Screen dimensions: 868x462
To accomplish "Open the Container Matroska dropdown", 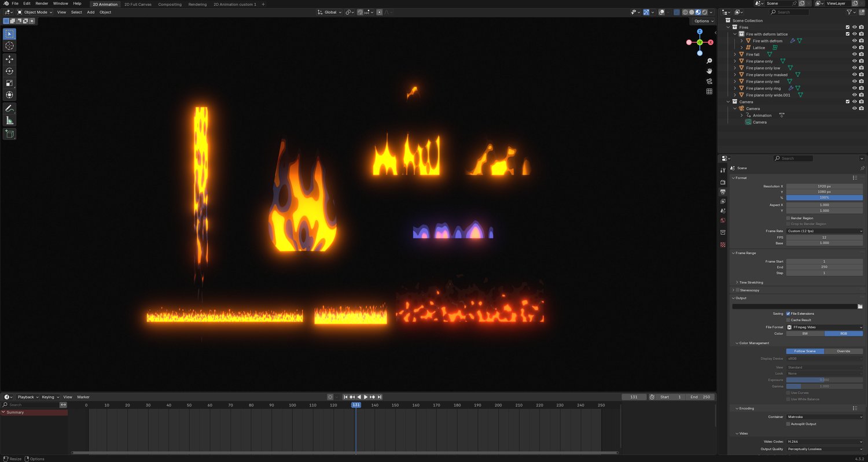I will click(825, 417).
